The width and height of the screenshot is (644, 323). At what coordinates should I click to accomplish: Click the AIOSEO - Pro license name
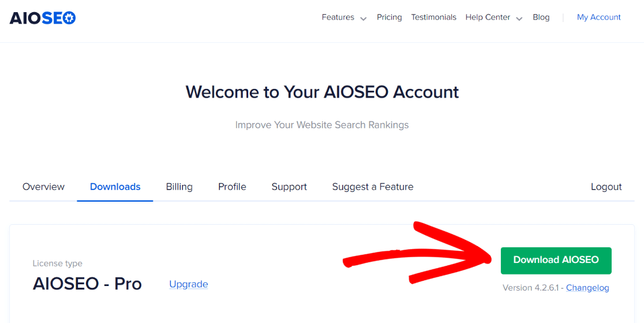pyautogui.click(x=87, y=284)
